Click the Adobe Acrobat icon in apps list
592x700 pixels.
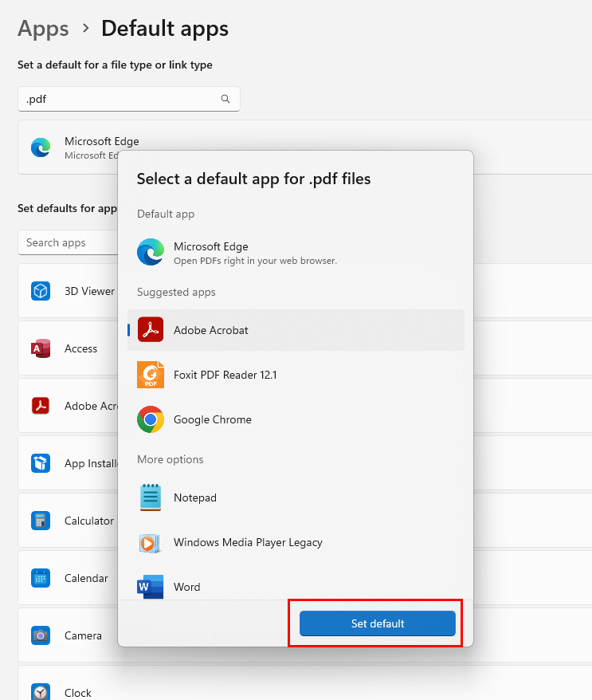41,406
